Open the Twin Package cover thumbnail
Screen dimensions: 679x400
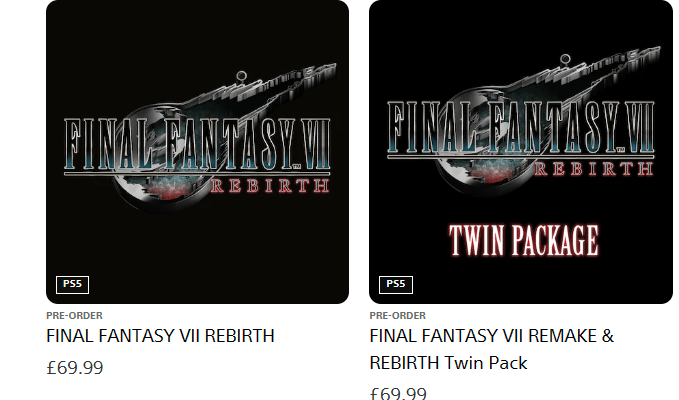(x=521, y=152)
